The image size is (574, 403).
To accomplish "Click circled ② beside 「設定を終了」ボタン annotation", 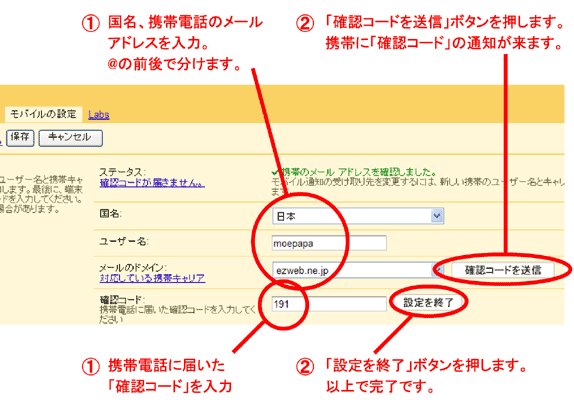I will [305, 367].
